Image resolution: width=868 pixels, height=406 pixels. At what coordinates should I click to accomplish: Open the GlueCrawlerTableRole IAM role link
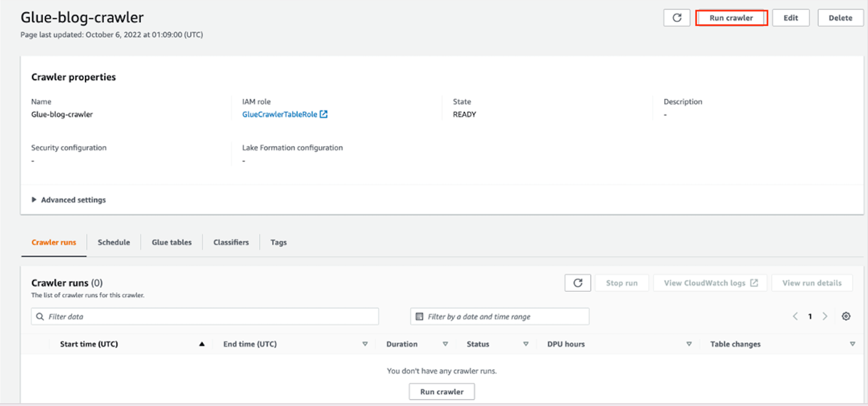[x=280, y=114]
